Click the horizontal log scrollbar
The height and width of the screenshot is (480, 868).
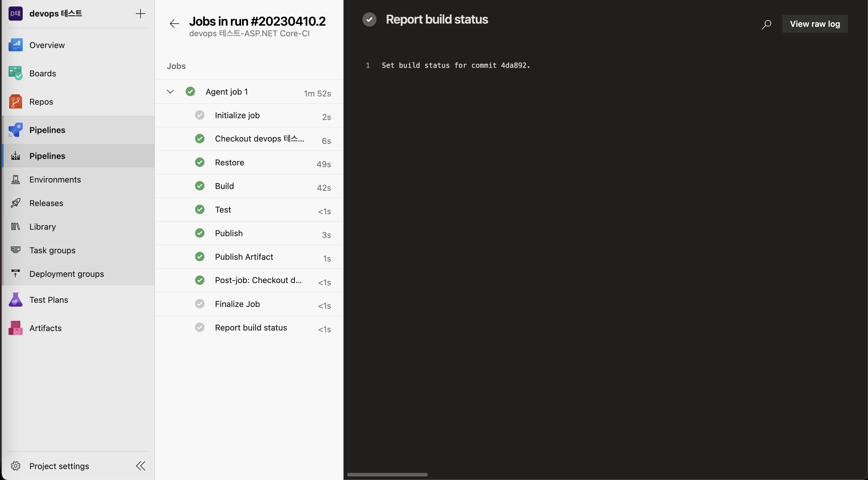pos(387,475)
